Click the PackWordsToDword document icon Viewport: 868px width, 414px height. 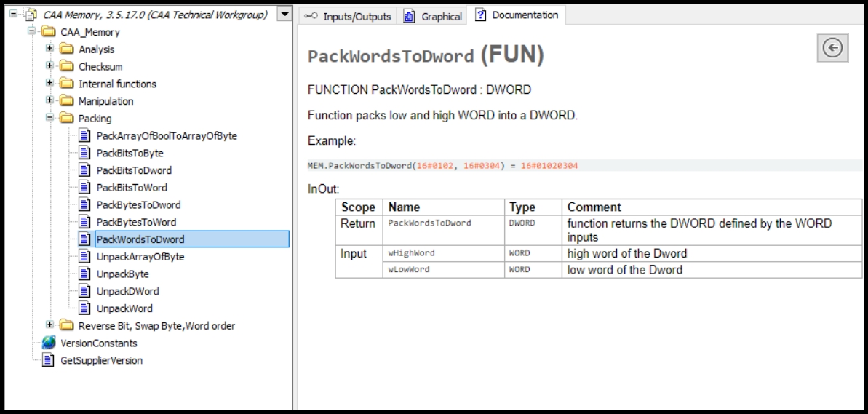point(84,239)
